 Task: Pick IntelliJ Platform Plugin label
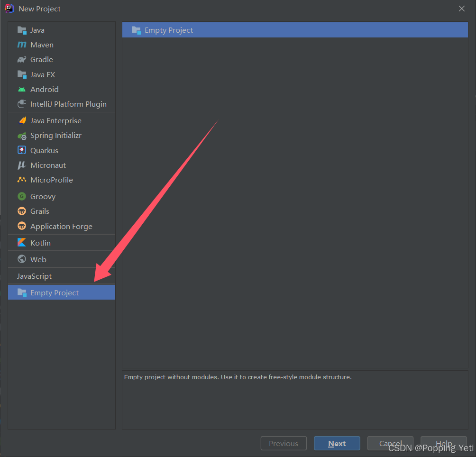point(68,104)
